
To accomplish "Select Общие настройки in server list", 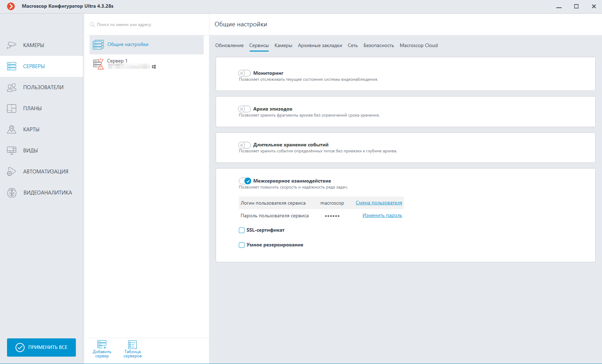I will [146, 45].
